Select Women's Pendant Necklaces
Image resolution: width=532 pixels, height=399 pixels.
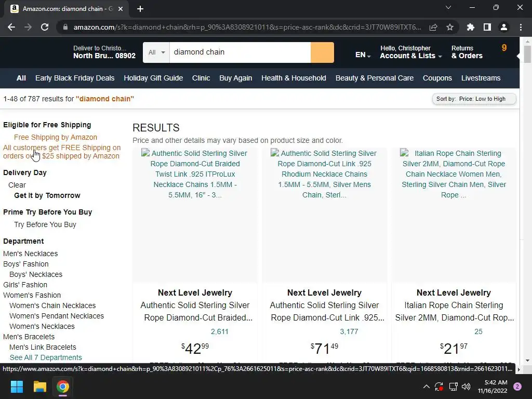point(57,316)
